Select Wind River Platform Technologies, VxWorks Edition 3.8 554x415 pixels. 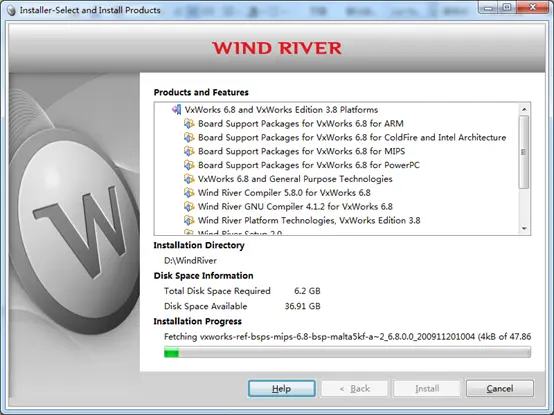(x=309, y=220)
